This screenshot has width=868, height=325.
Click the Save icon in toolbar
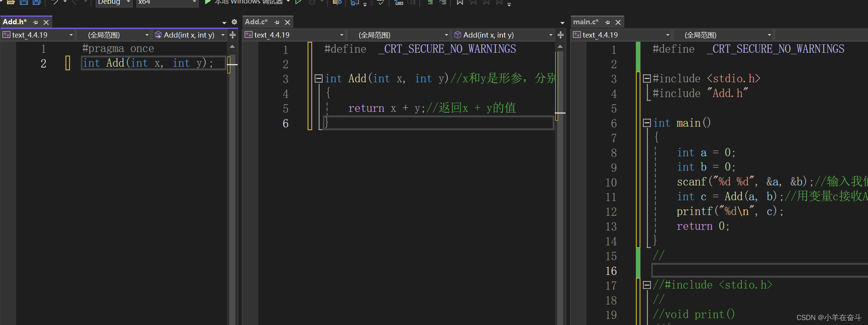pos(24,2)
